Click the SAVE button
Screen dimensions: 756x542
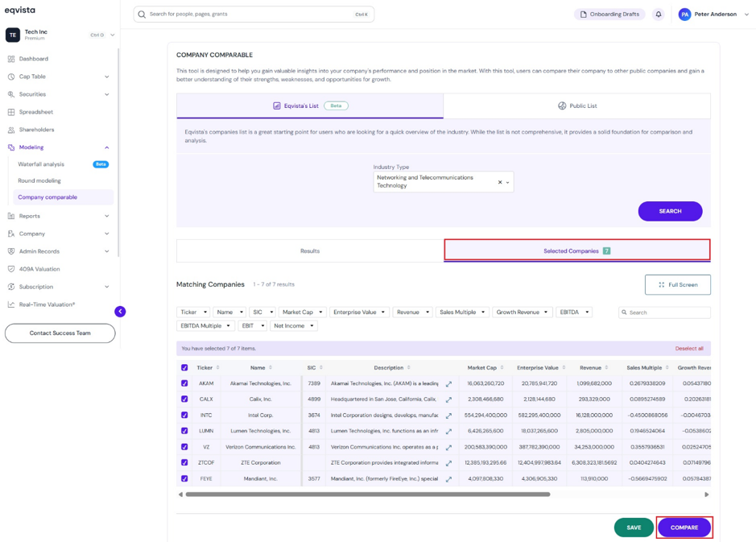pos(634,528)
